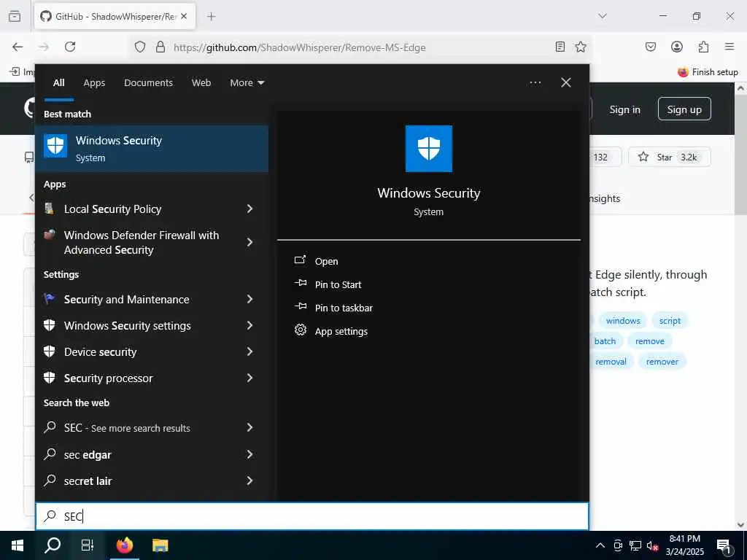Choose Pin to taskbar
This screenshot has height=560, width=747.
tap(344, 308)
